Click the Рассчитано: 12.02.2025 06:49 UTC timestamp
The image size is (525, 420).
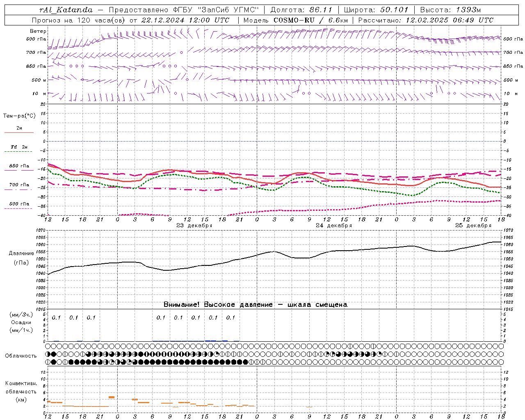426,20
